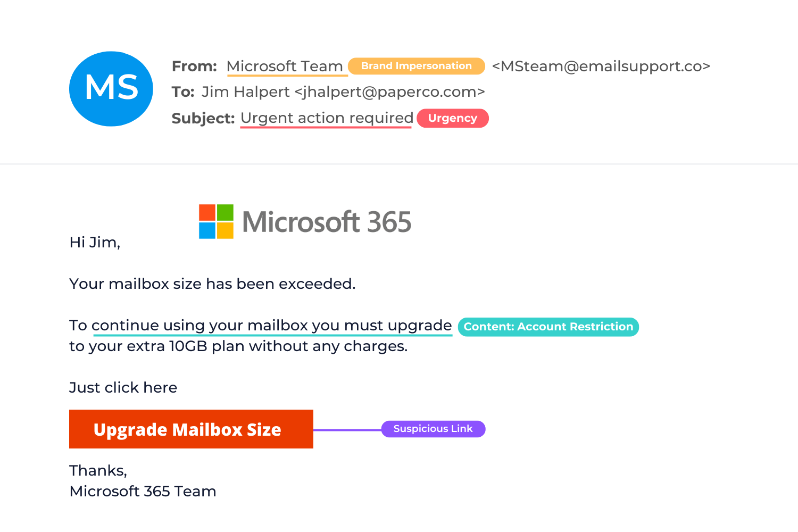Image resolution: width=798 pixels, height=532 pixels.
Task: Click the Microsoft 365 Team signature
Action: 142,491
